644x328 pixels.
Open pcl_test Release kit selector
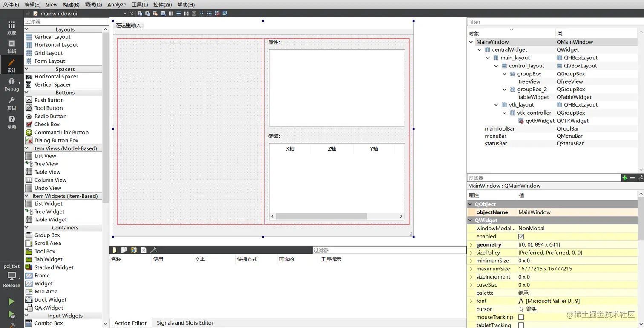11,276
